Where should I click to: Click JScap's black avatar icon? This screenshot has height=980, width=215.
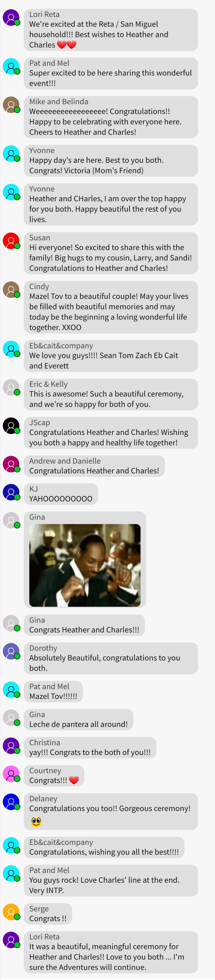click(11, 426)
